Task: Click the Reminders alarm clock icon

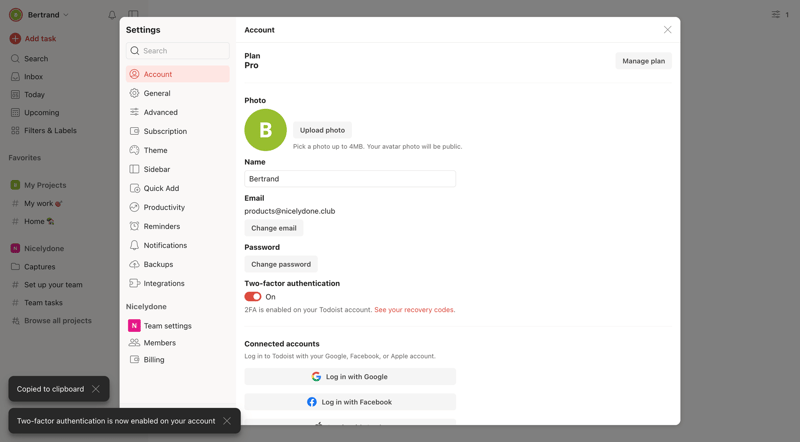Action: click(x=134, y=226)
